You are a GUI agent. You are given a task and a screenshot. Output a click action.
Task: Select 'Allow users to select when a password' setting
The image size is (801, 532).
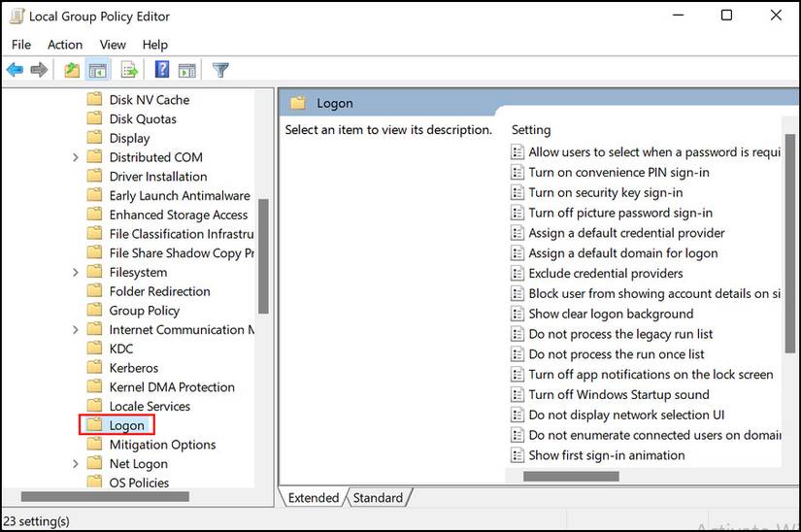pyautogui.click(x=654, y=151)
